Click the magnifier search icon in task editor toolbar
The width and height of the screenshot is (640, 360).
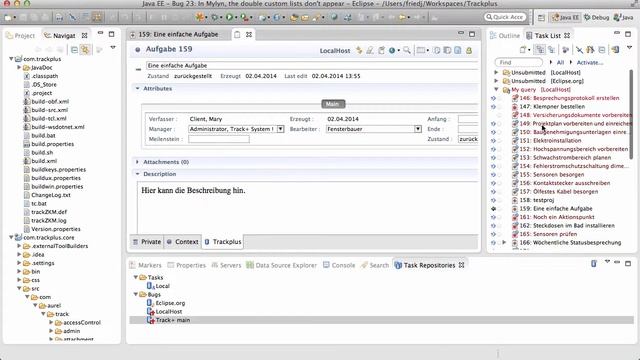(x=407, y=50)
